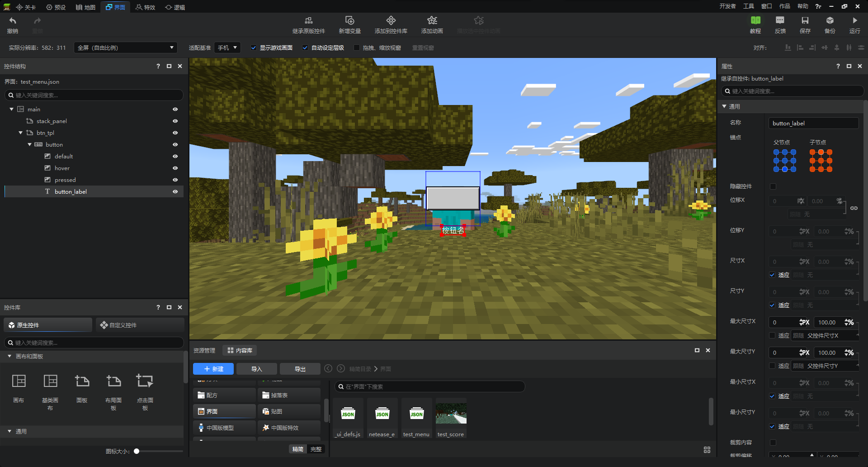Click the 保存 save icon
Screen dimensions: 868x467
(805, 20)
